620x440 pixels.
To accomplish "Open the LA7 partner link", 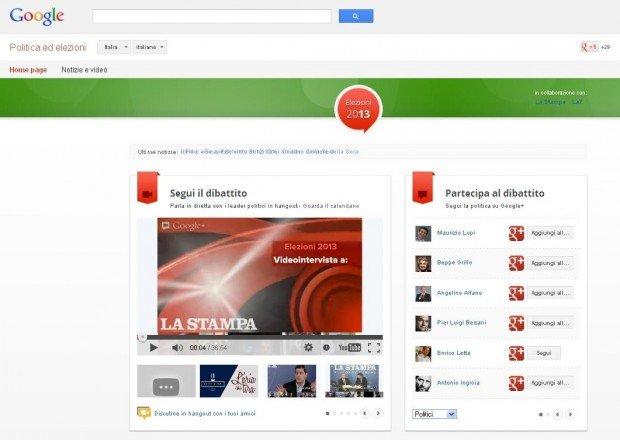I will click(x=577, y=102).
